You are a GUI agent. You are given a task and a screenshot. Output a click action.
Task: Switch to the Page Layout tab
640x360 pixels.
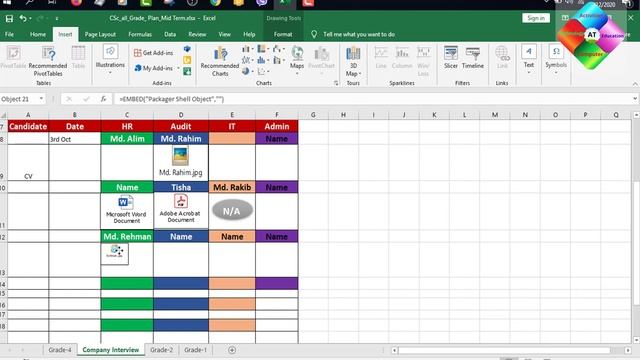click(100, 34)
